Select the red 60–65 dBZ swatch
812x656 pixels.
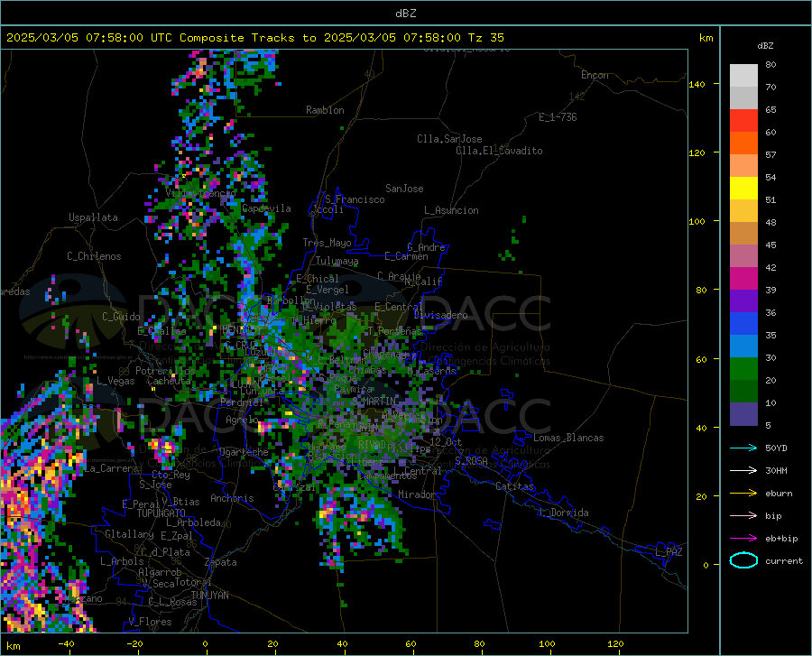[x=743, y=121]
